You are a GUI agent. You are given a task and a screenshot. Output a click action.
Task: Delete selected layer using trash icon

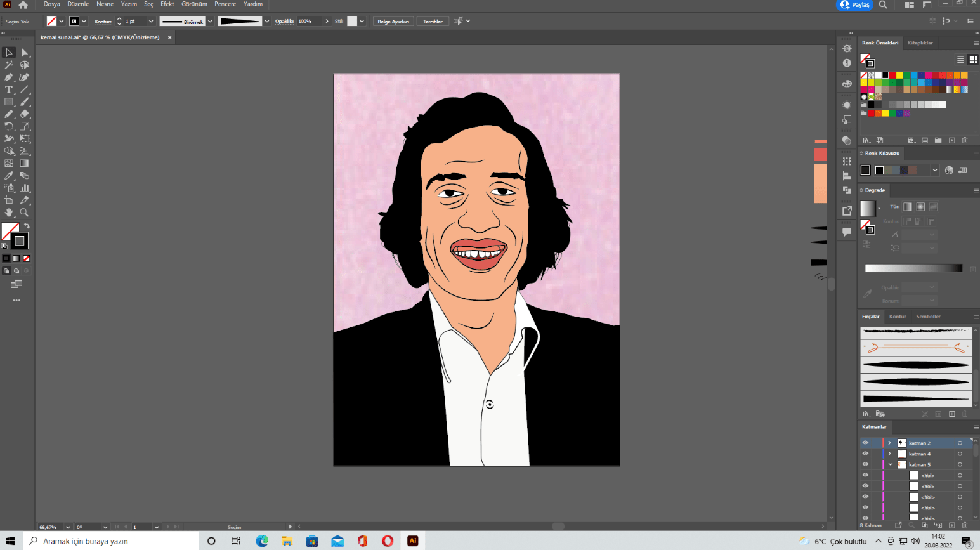pos(965,525)
